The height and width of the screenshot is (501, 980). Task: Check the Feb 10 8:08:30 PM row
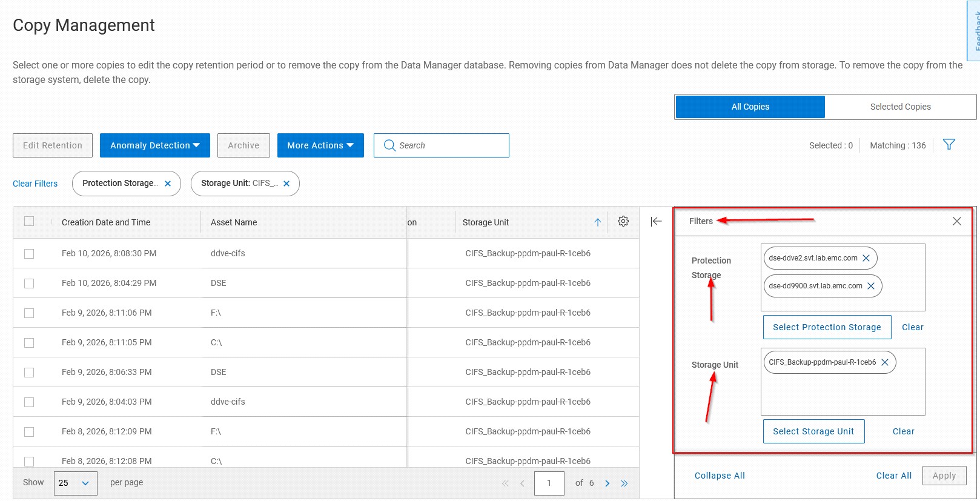pos(29,254)
